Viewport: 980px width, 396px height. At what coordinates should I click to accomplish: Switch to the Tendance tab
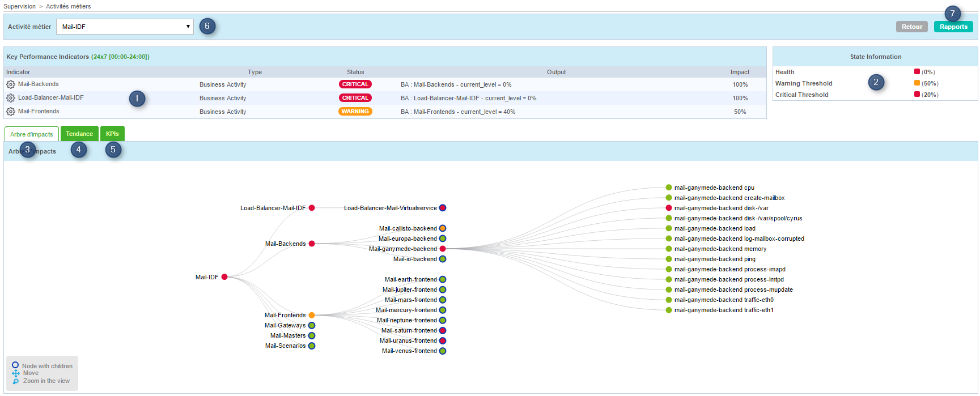click(x=79, y=134)
